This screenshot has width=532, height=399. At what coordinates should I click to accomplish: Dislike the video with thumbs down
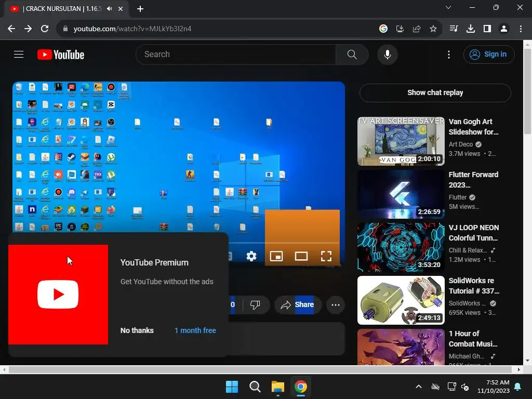tap(255, 304)
